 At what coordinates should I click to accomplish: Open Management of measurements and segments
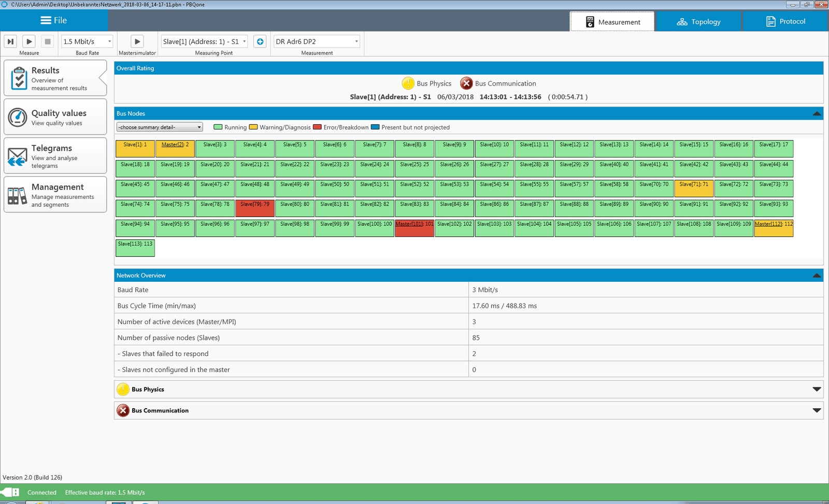click(x=55, y=194)
